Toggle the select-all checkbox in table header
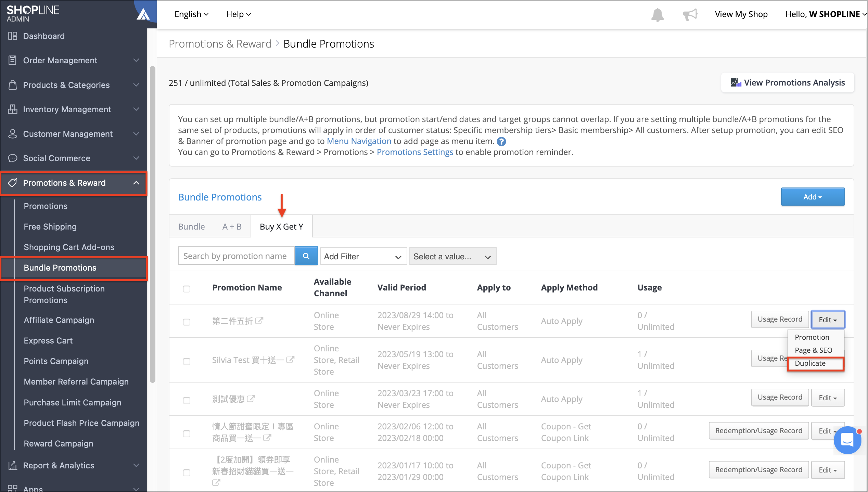The height and width of the screenshot is (492, 868). [x=187, y=289]
